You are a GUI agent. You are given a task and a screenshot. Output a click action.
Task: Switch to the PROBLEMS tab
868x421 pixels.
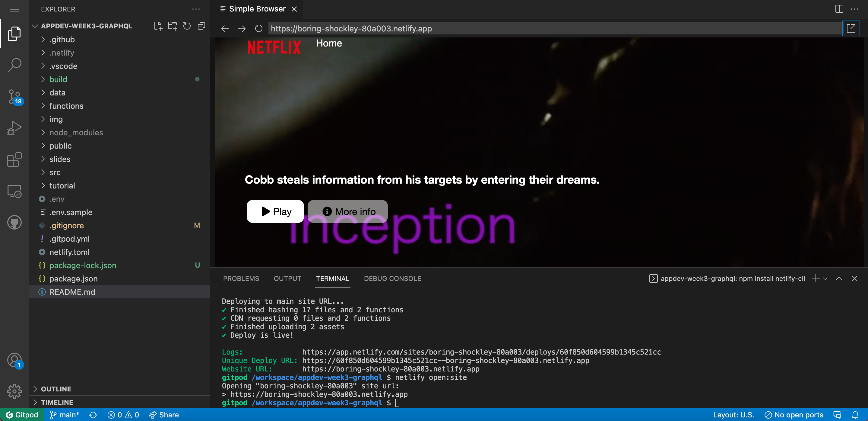241,278
